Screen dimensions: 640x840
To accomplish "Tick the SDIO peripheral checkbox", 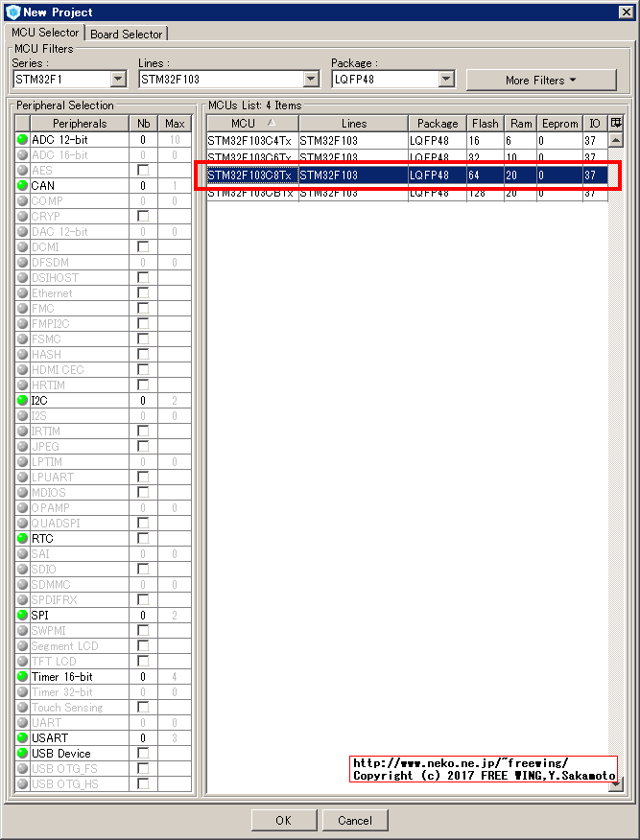I will tap(143, 569).
